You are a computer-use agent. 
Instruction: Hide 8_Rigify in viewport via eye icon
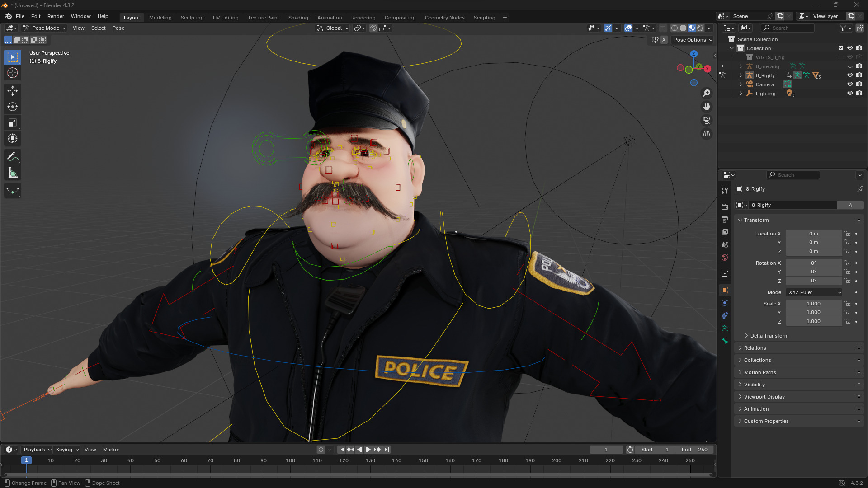tap(850, 75)
